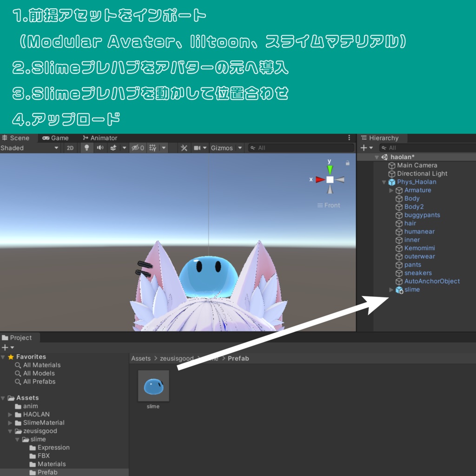
Task: Select buggypants object icon in Hierarchy
Action: point(399,215)
